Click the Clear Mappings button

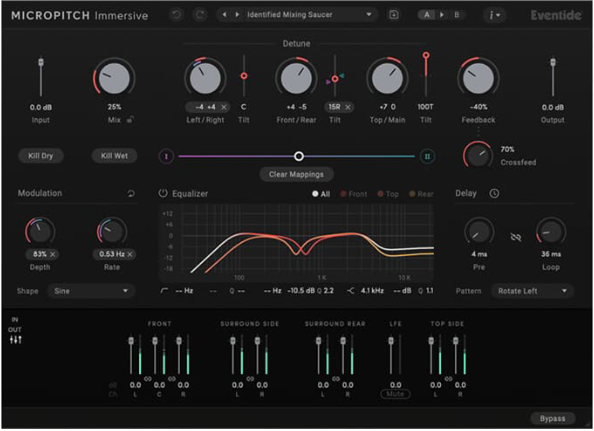pyautogui.click(x=296, y=174)
